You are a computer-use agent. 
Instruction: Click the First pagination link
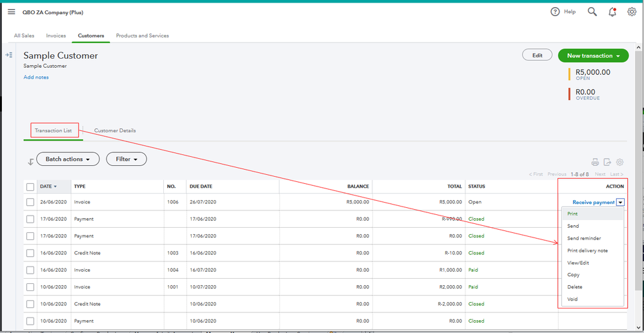(536, 174)
